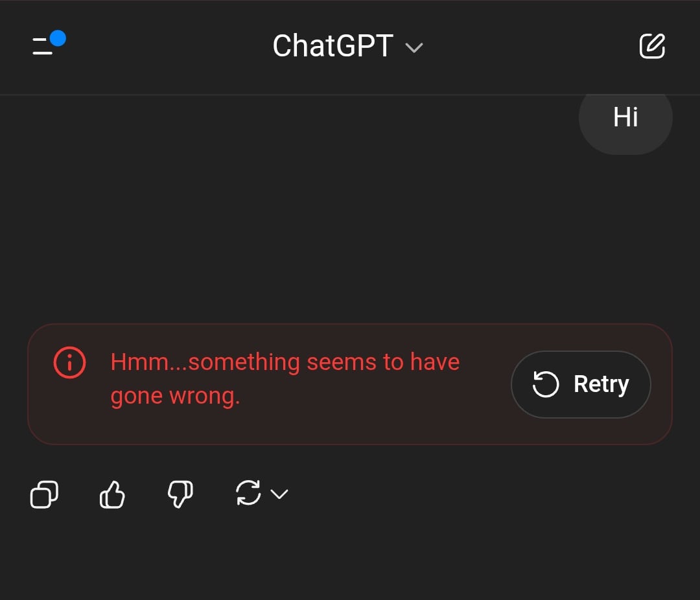The image size is (700, 600).
Task: Click the red info icon in error banner
Action: click(x=69, y=362)
